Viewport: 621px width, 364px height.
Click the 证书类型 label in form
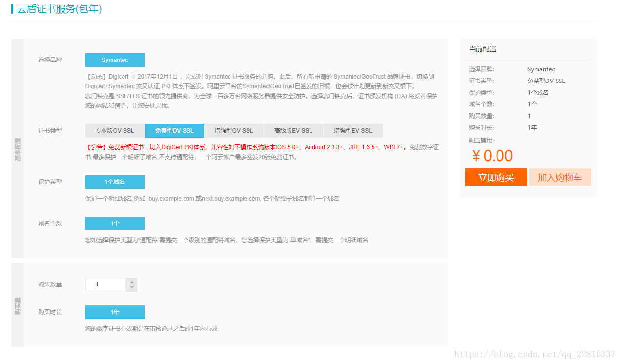coord(50,131)
